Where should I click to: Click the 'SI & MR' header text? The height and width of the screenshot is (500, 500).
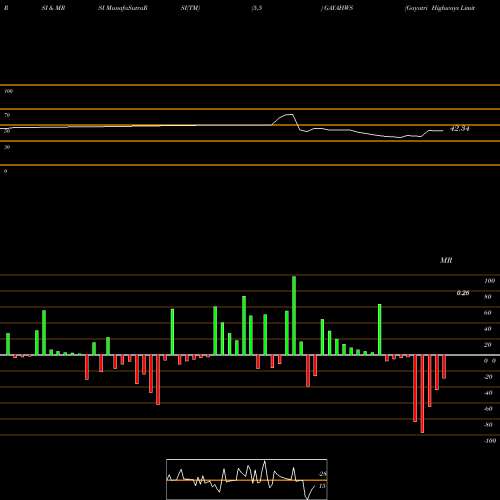53,8
